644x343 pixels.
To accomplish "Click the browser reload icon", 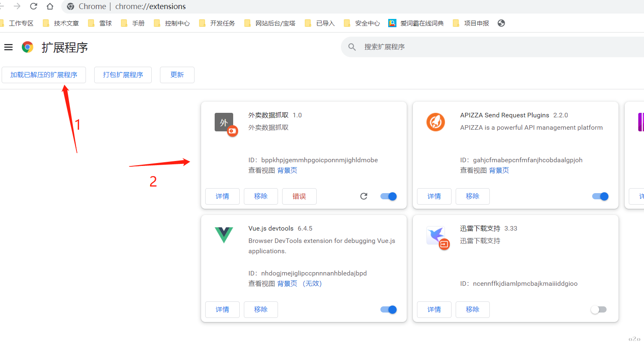I will point(34,6).
